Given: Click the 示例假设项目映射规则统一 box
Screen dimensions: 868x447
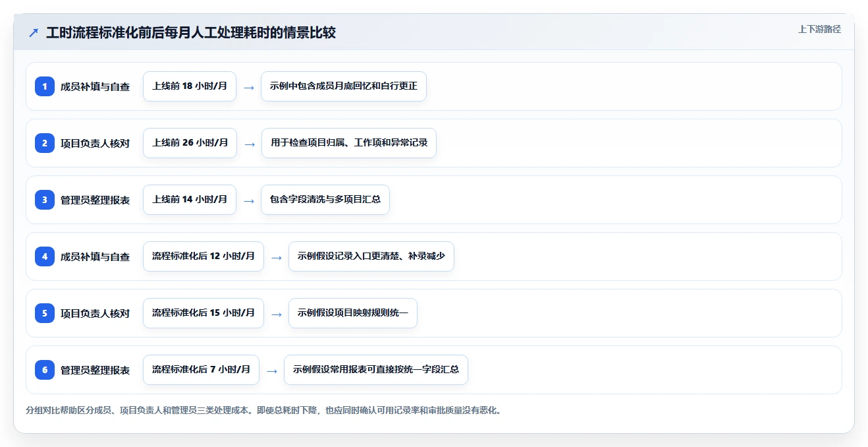Looking at the screenshot, I should pos(353,313).
